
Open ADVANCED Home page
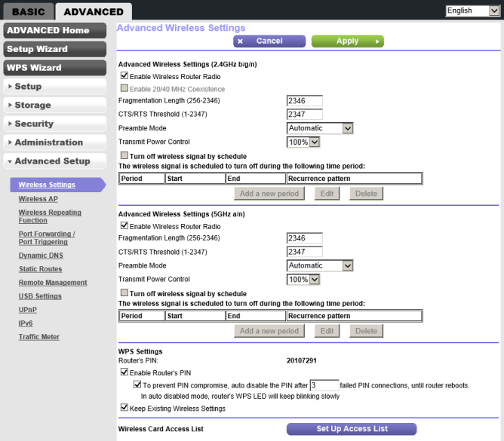tap(54, 30)
